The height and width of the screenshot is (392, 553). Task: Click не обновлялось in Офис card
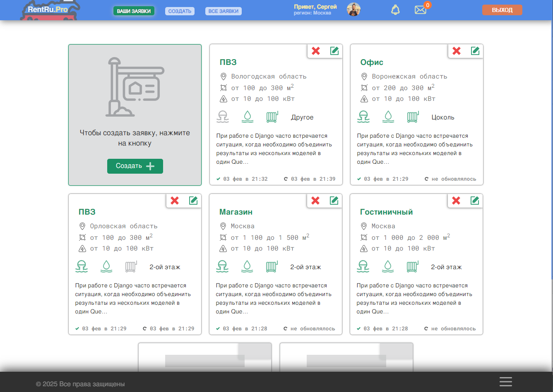(454, 179)
